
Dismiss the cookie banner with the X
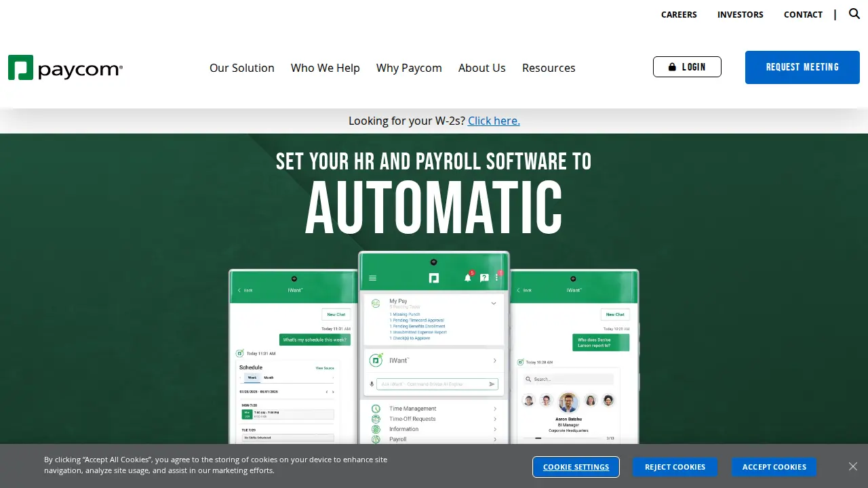[x=853, y=466]
